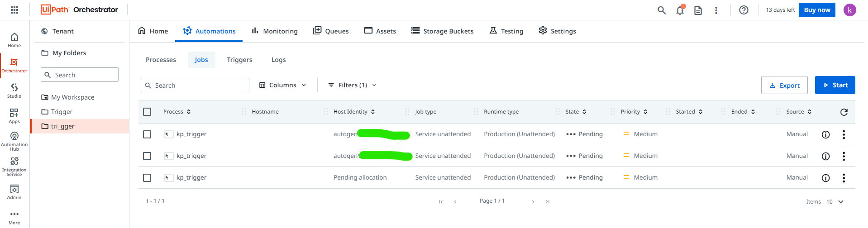This screenshot has width=868, height=228.
Task: Focus the folder Search field
Action: (x=80, y=75)
